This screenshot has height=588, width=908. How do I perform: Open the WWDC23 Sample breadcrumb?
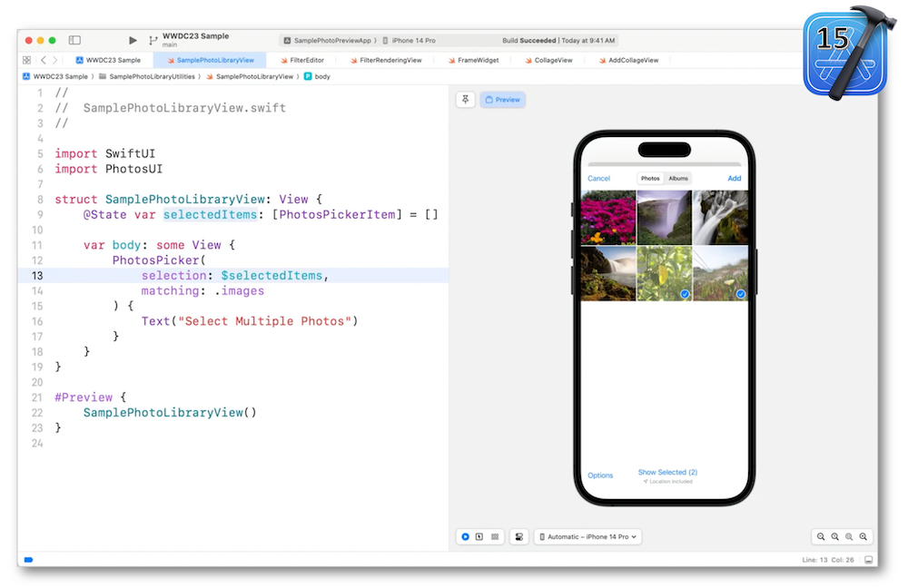55,76
